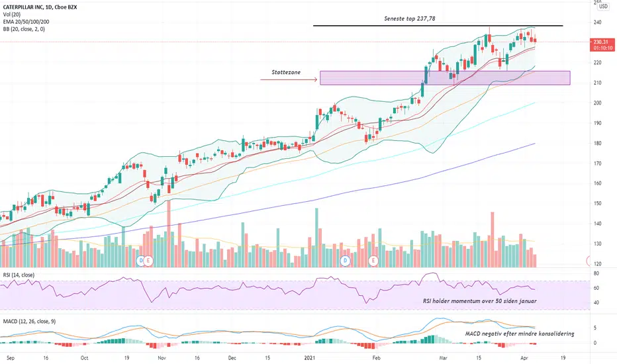Click the January dividend D marker
Screen dimensions: 617x364
tap(345, 261)
